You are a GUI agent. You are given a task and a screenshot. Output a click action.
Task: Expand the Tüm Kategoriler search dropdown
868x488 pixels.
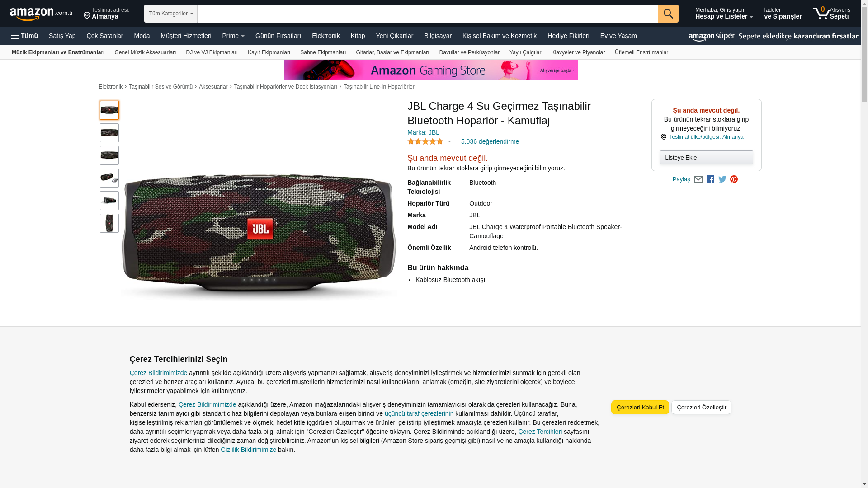[171, 14]
